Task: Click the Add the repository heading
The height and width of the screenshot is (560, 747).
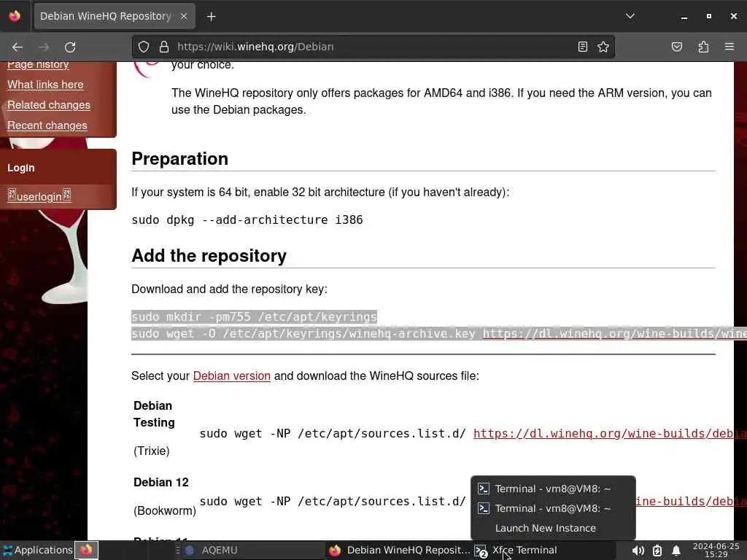Action: (x=209, y=256)
